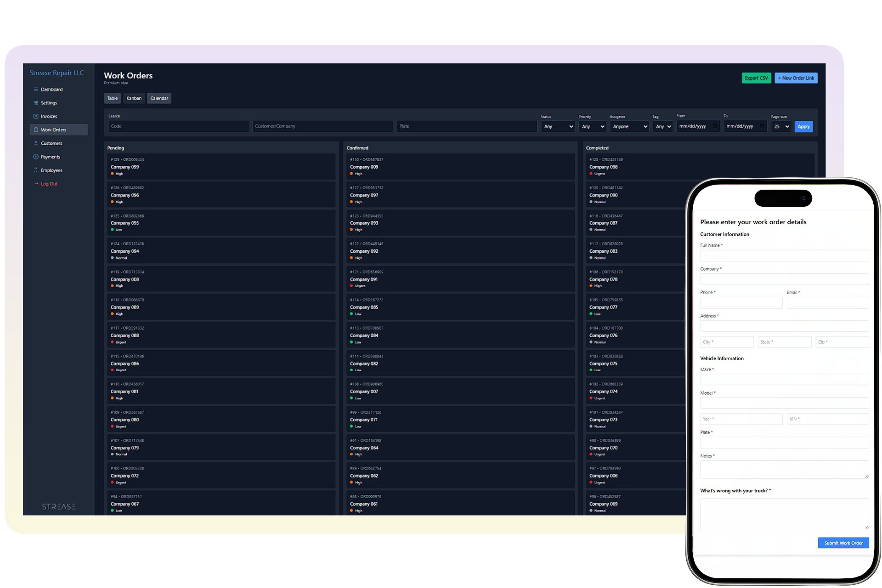The width and height of the screenshot is (882, 588).
Task: Click the Customers person icon
Action: (36, 143)
